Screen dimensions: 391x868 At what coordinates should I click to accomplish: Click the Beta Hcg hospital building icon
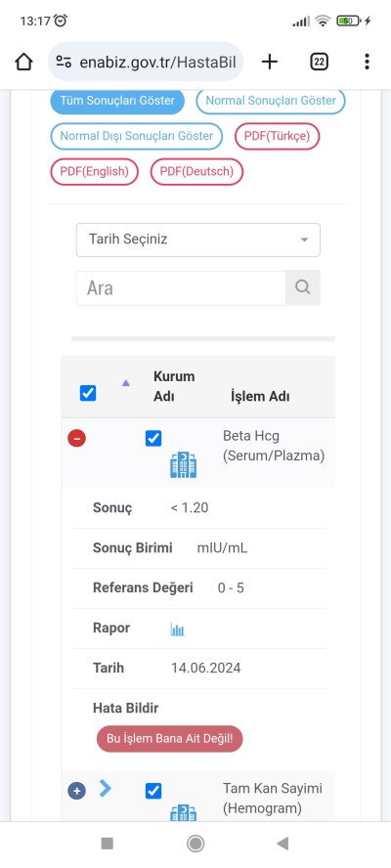point(184,465)
